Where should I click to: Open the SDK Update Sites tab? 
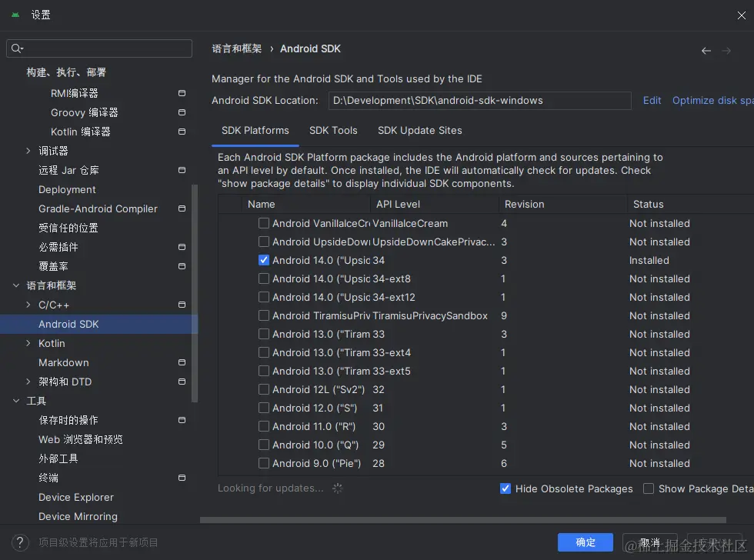pyautogui.click(x=419, y=131)
